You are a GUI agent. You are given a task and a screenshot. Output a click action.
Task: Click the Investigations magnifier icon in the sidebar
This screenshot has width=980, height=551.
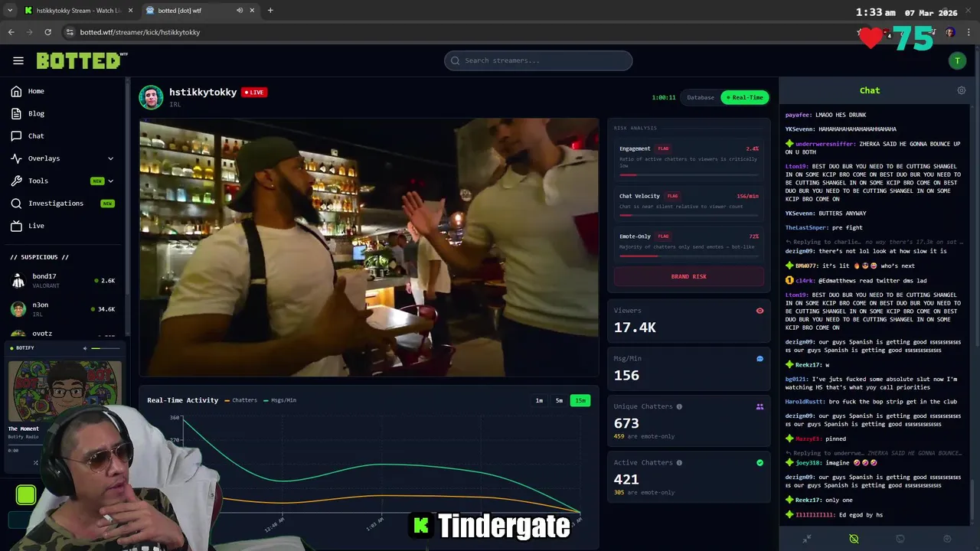pos(16,203)
